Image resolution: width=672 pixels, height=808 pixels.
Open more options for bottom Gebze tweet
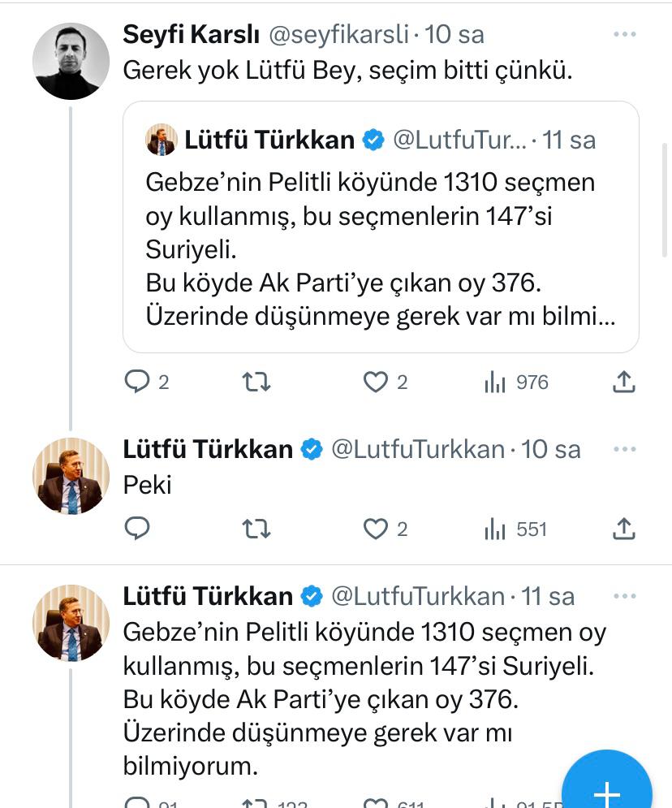(624, 597)
